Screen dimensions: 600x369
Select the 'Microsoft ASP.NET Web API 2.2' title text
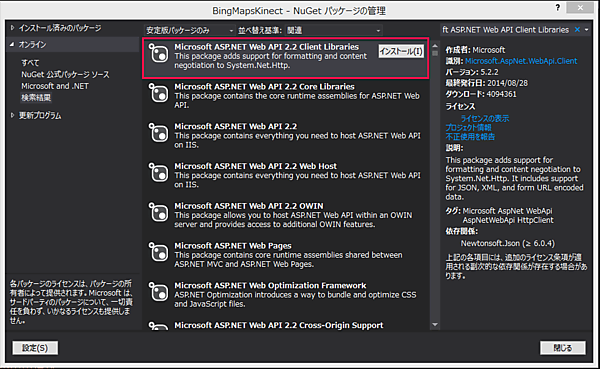[x=236, y=126]
